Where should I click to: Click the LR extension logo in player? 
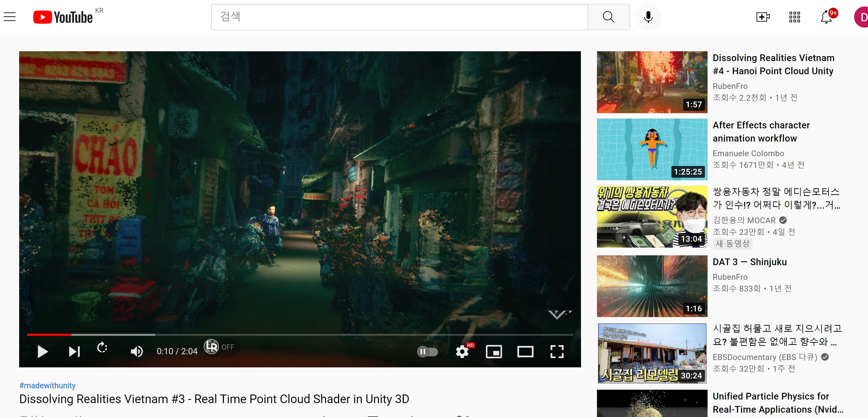tap(212, 347)
